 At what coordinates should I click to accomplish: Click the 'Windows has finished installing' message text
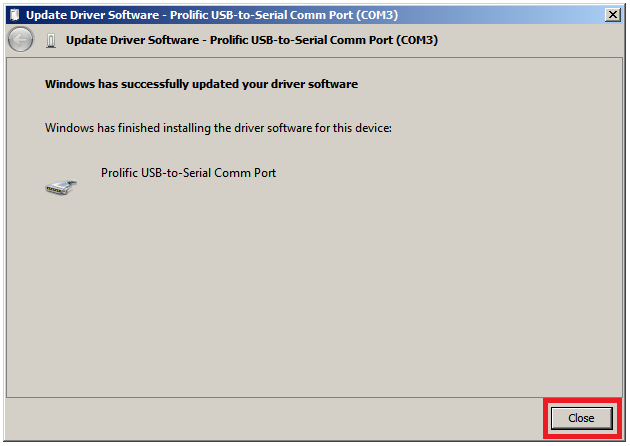coord(218,128)
